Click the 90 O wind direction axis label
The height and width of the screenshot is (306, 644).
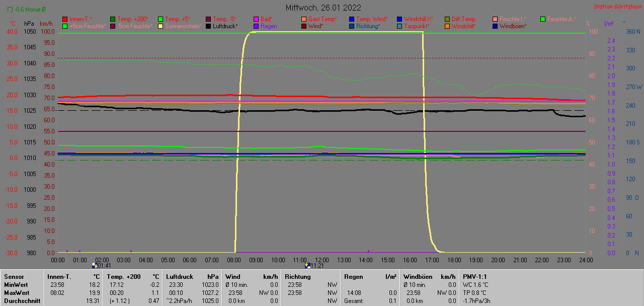[632, 197]
